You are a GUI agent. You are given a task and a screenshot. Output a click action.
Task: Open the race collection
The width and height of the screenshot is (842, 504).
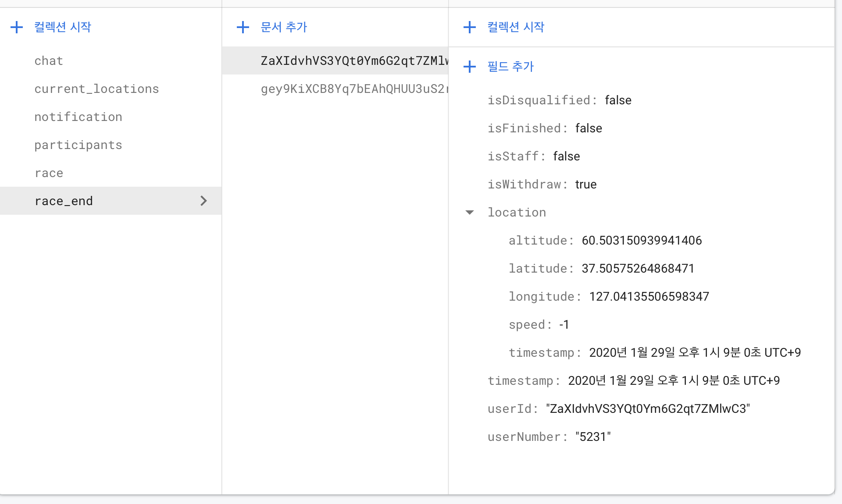click(x=49, y=173)
